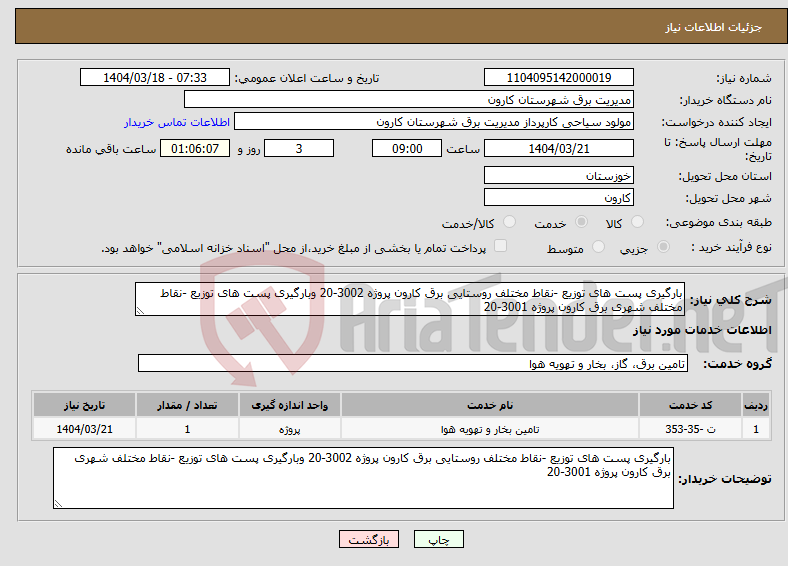Click the delivery city field کارون
This screenshot has width=788, height=566.
pos(558,197)
